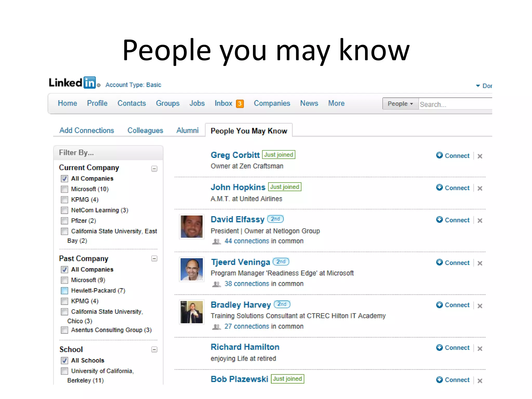Dismiss Tjeerd Veninga suggestion with X
This screenshot has width=532, height=399.
coord(480,263)
